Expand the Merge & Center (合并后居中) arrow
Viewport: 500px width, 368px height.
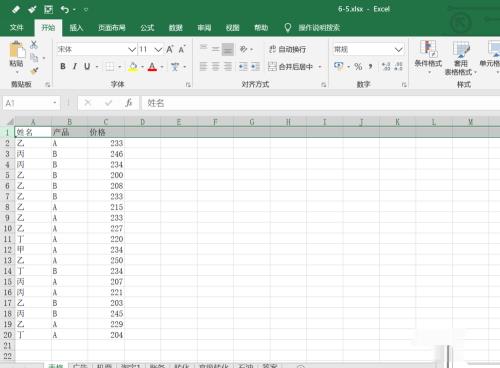click(x=320, y=67)
